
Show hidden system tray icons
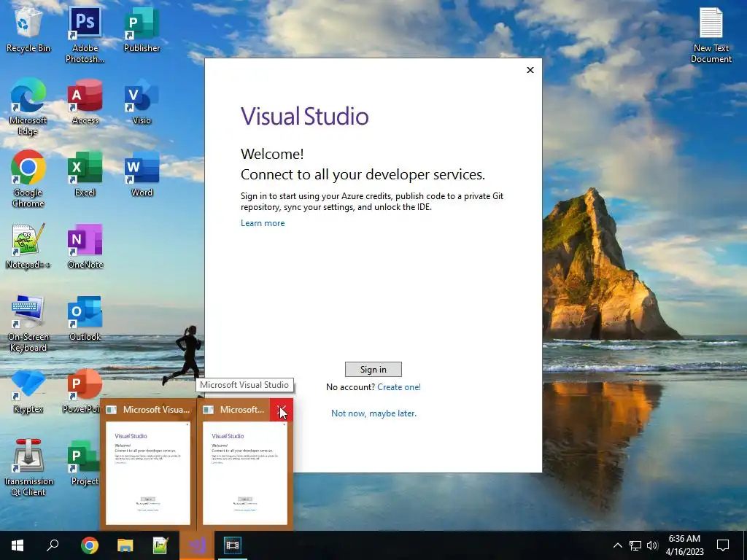(617, 545)
